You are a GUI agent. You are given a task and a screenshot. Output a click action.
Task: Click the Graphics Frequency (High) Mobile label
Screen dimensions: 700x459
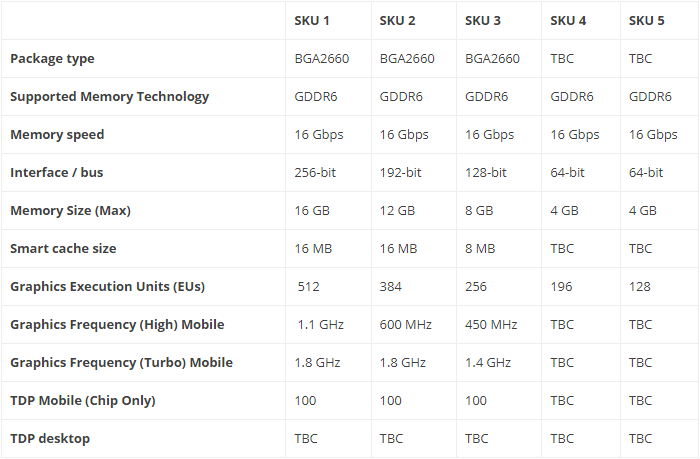tap(117, 325)
